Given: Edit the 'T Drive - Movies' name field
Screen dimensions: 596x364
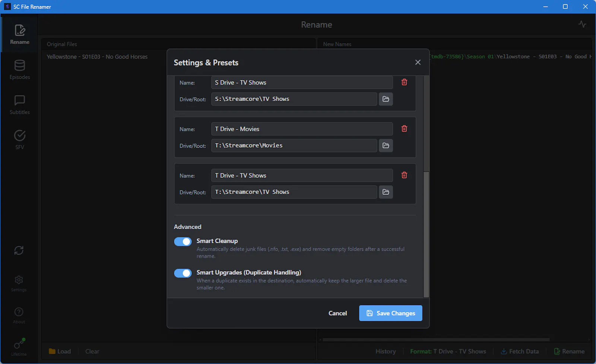Looking at the screenshot, I should click(x=302, y=129).
